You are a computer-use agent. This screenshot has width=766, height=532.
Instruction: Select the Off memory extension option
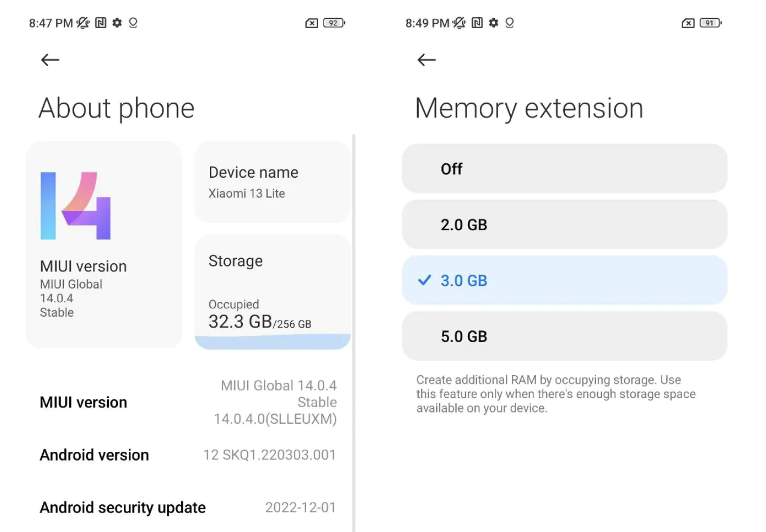pos(564,169)
